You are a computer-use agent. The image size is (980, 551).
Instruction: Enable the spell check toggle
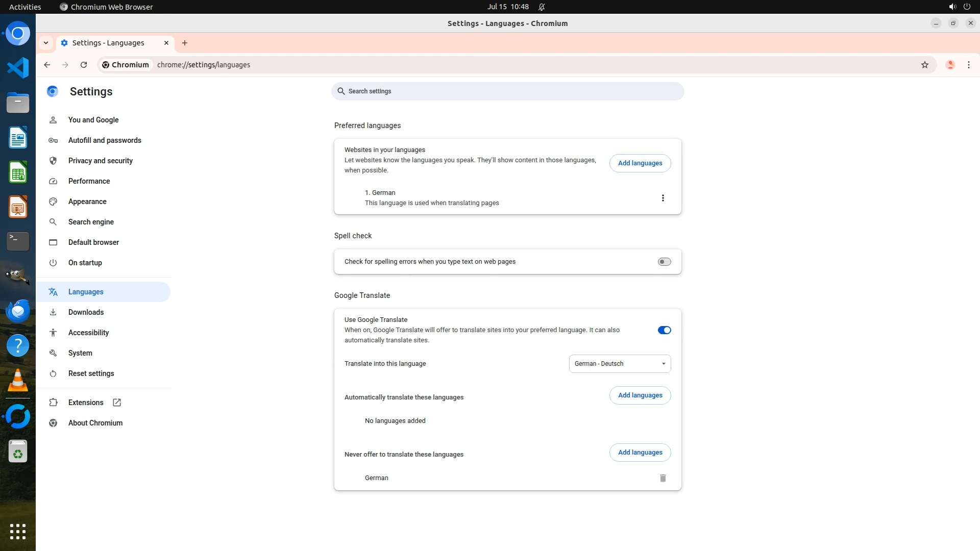pos(664,262)
